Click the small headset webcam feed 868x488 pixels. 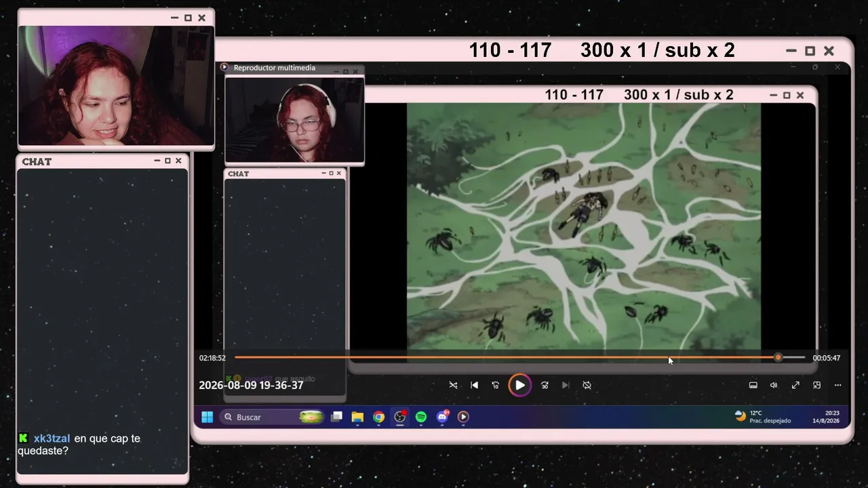294,119
